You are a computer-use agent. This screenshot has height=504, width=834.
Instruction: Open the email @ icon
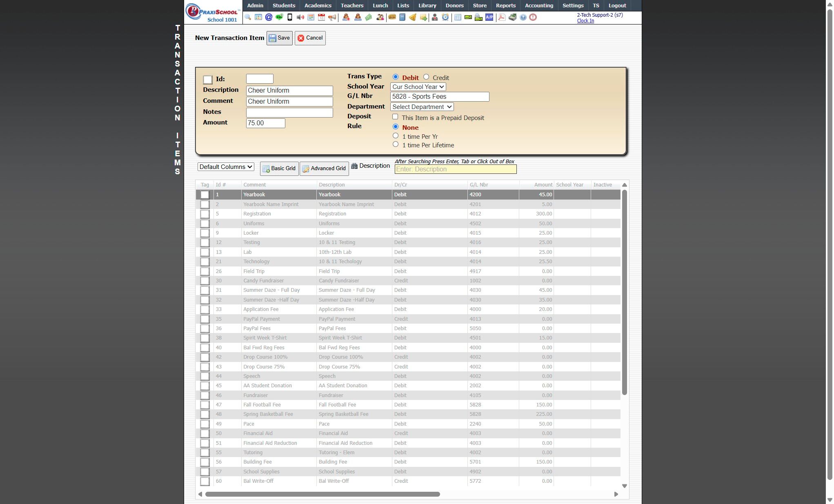(x=269, y=17)
